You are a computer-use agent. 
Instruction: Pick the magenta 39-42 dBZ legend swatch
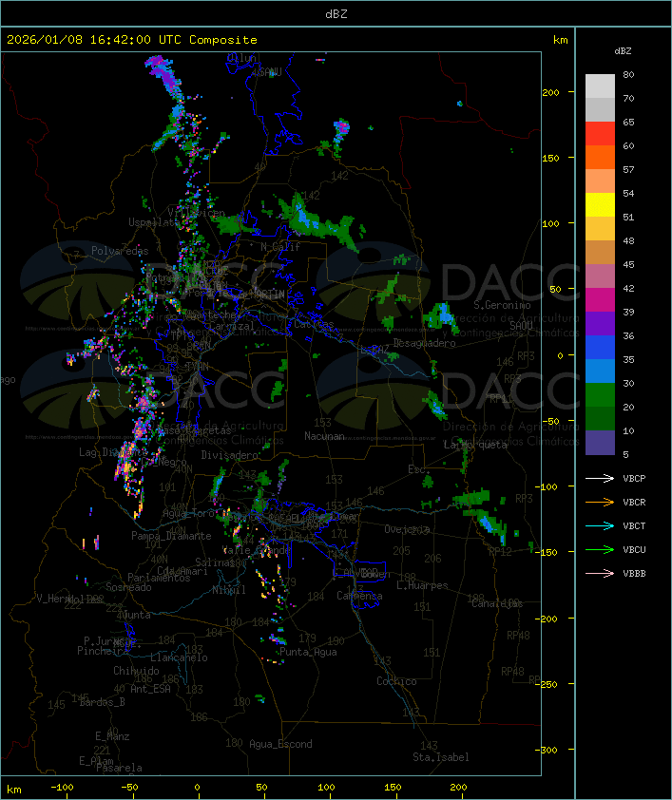[x=600, y=300]
